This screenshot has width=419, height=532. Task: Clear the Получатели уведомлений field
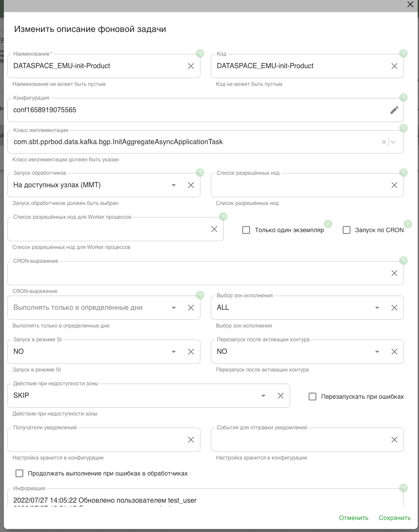pos(191,440)
